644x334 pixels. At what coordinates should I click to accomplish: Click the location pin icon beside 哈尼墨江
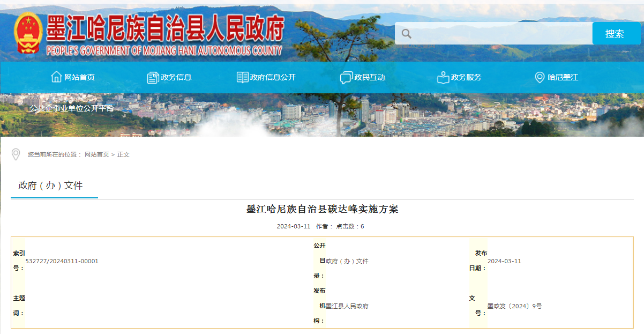click(540, 77)
